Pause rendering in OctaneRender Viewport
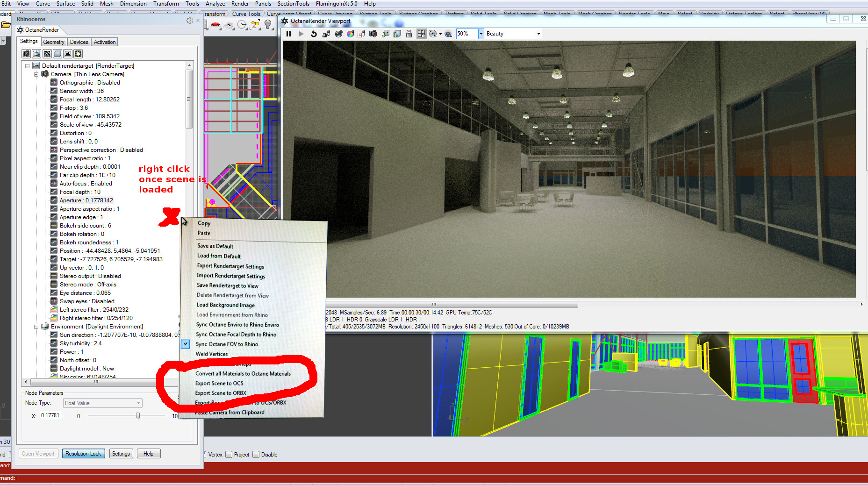 click(289, 34)
